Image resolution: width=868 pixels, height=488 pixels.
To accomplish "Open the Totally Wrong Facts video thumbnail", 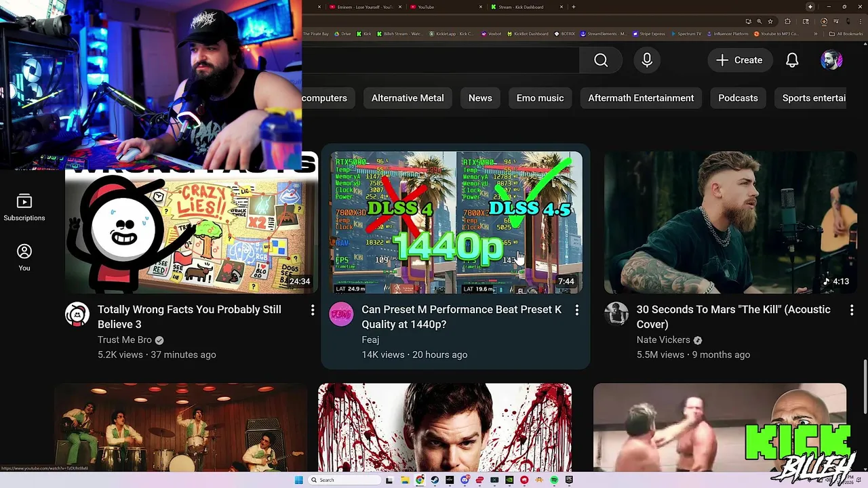I will click(x=191, y=232).
